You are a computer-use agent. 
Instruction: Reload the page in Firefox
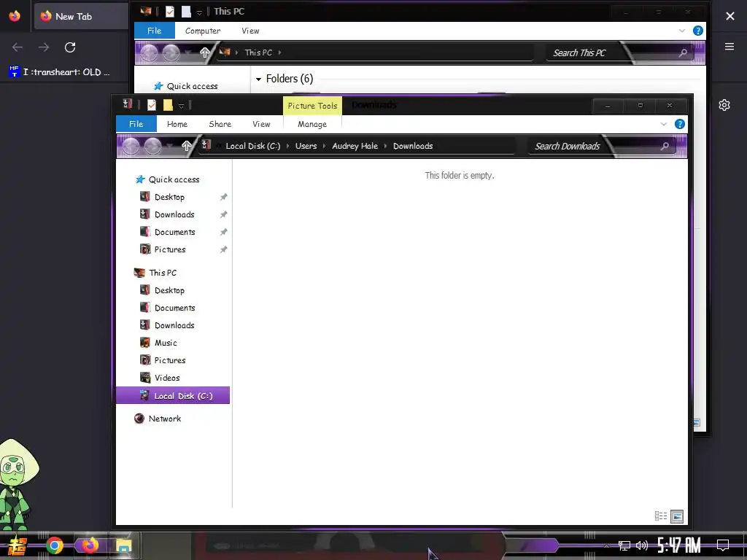coord(70,47)
